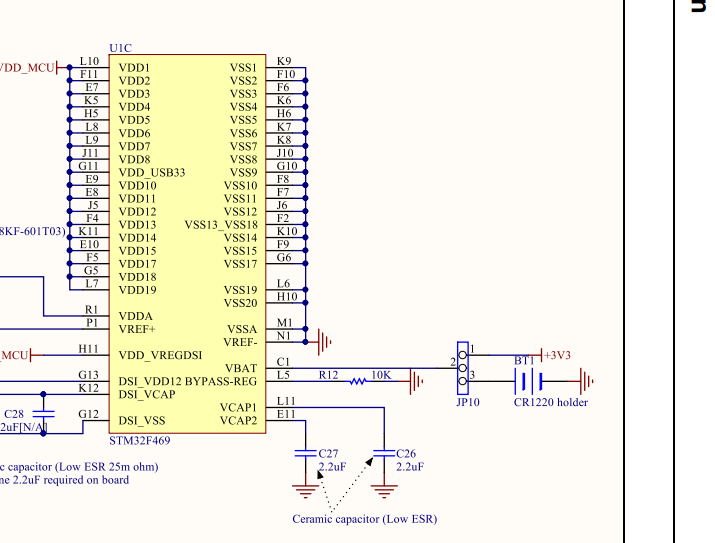Select the Ceramic capacitor (Low ESR) note
The image size is (715, 543).
click(364, 519)
